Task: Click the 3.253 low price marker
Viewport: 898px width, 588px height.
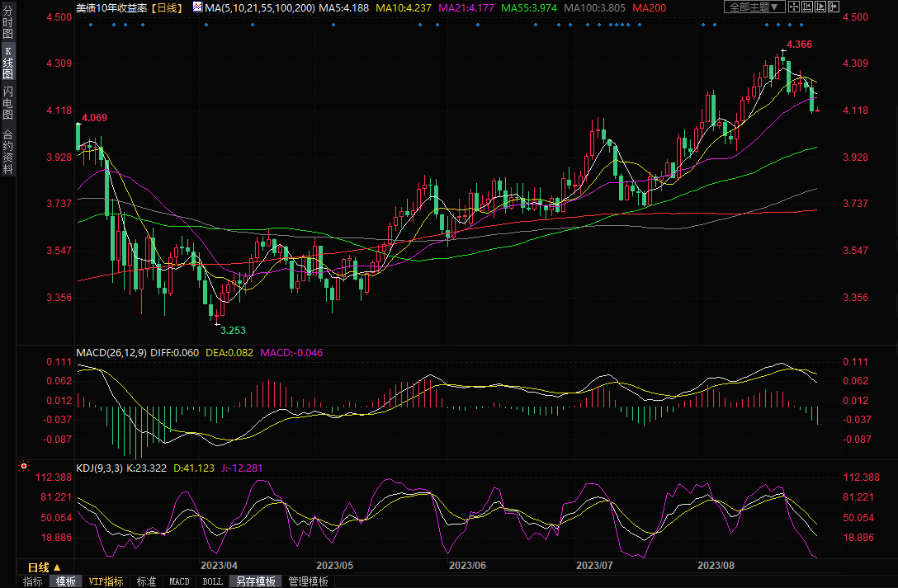Action: coord(233,330)
